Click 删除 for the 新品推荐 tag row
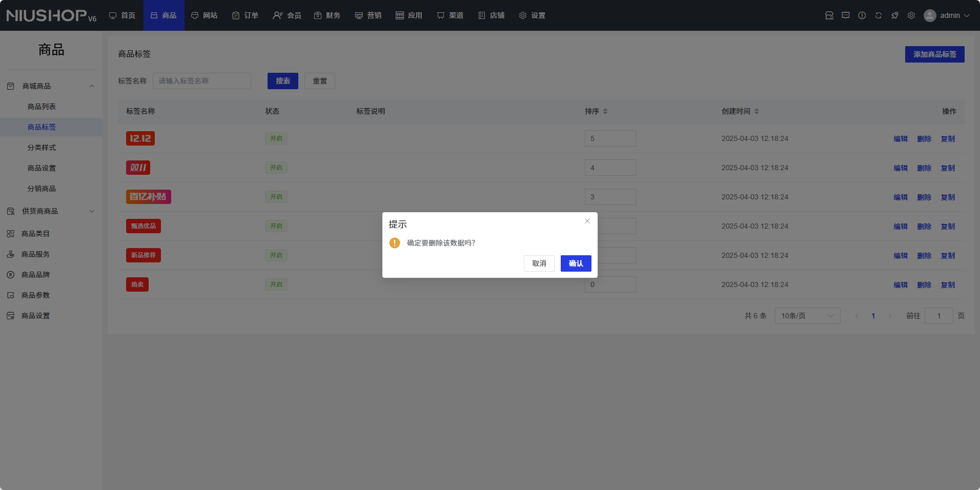Image resolution: width=980 pixels, height=490 pixels. click(x=924, y=256)
